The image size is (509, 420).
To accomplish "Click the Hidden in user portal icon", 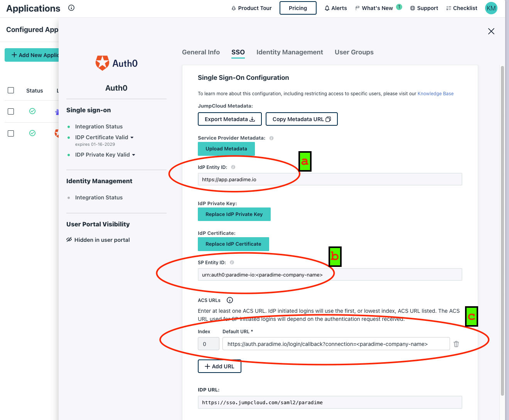I will tap(69, 240).
